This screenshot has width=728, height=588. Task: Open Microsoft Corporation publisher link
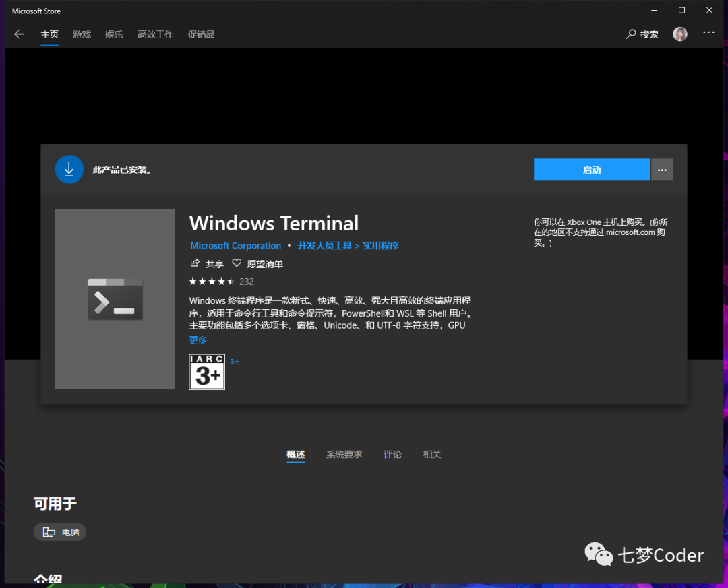[235, 245]
